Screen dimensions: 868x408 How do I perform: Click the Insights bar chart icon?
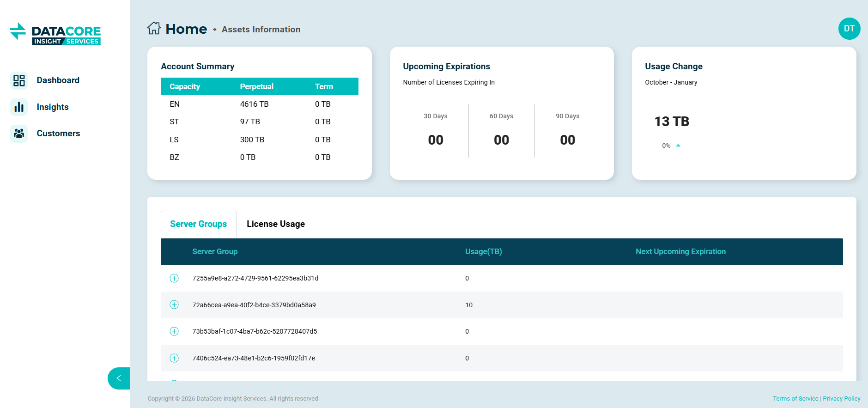click(19, 107)
